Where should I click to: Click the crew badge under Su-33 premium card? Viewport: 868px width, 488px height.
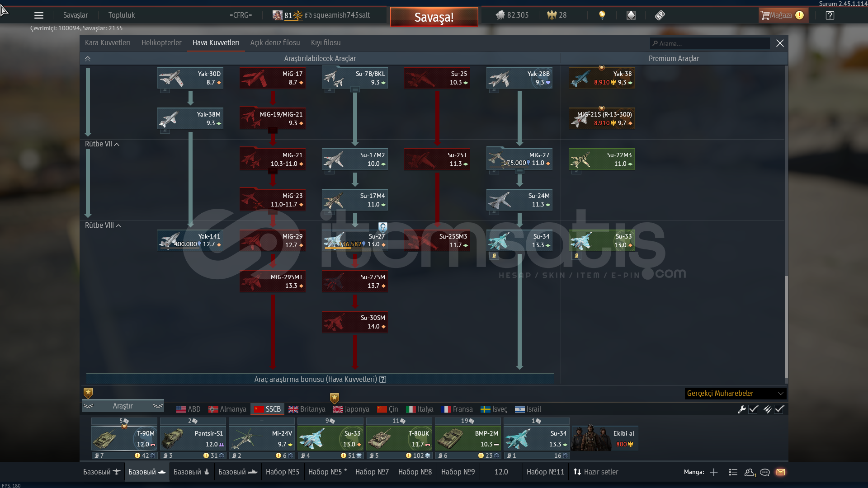click(x=576, y=256)
